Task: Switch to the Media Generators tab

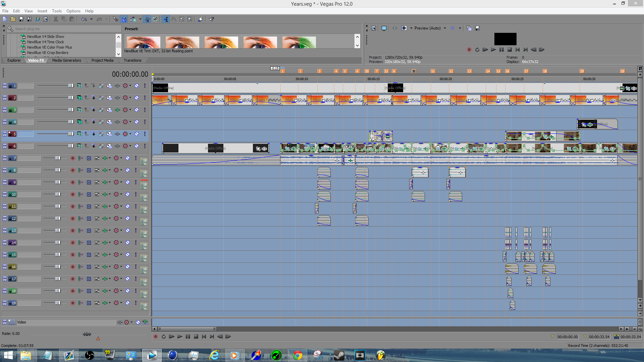Action: 66,60
